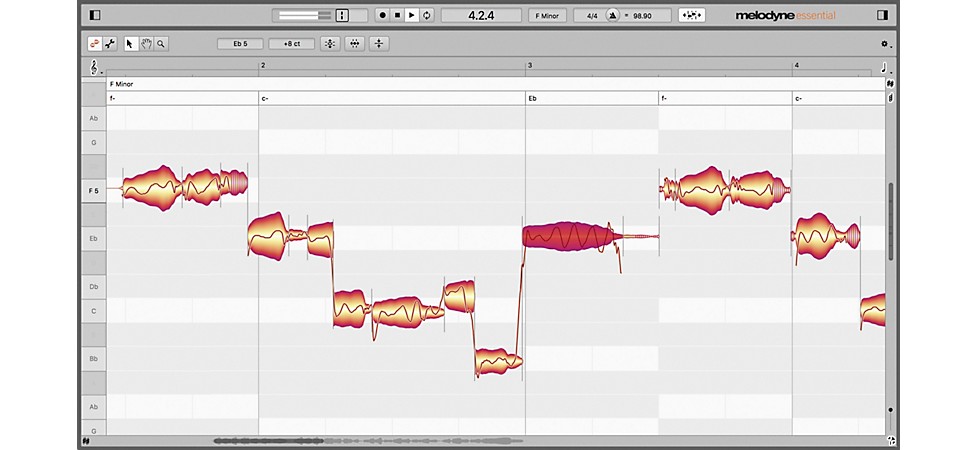Select the arrow pointer tool
Viewport: 976px width, 450px height.
pyautogui.click(x=130, y=44)
